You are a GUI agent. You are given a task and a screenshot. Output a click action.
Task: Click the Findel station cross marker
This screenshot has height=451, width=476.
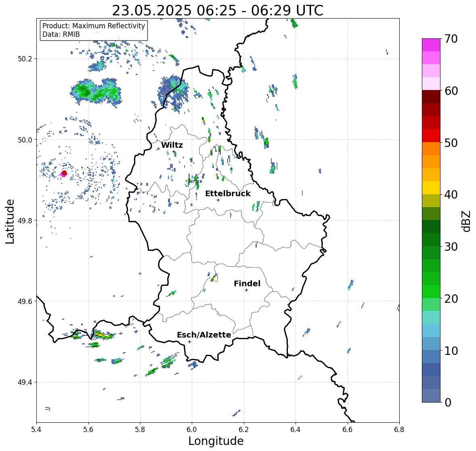click(x=246, y=290)
